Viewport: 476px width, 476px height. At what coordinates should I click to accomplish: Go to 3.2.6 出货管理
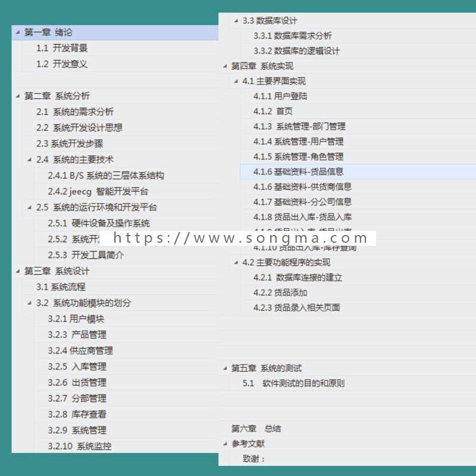pos(77,382)
